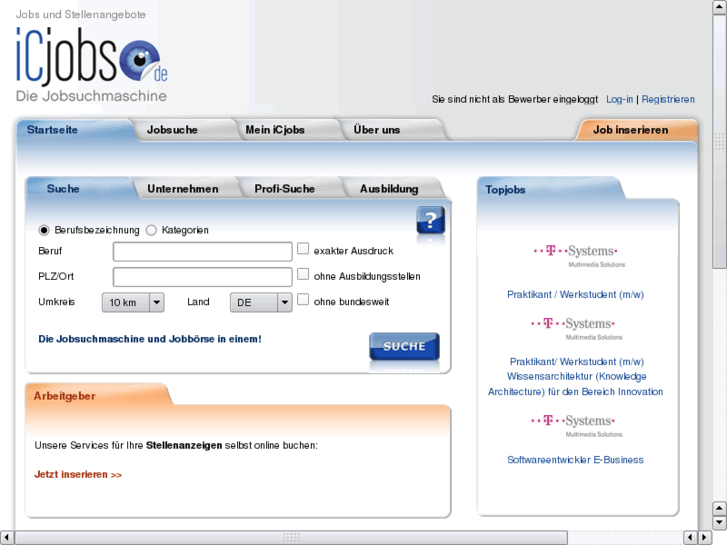Screen dimensions: 727x545
Task: Click the Topjobs panel heading
Action: pyautogui.click(x=505, y=190)
